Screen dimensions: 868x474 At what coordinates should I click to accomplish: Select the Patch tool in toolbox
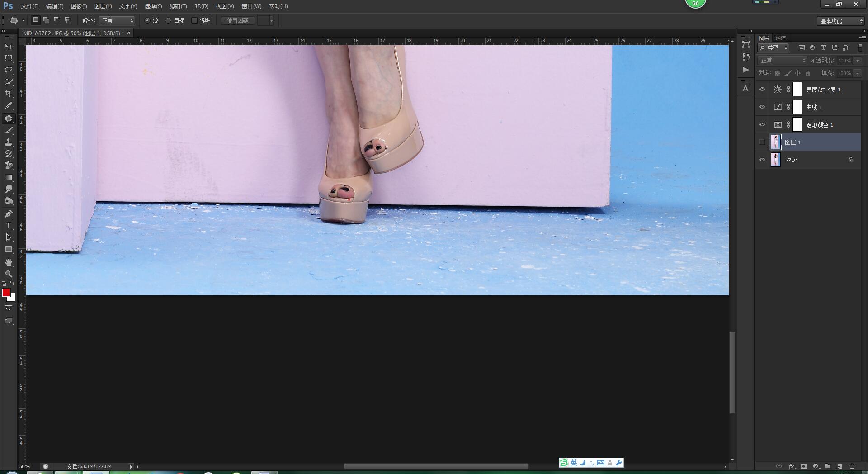pyautogui.click(x=9, y=118)
